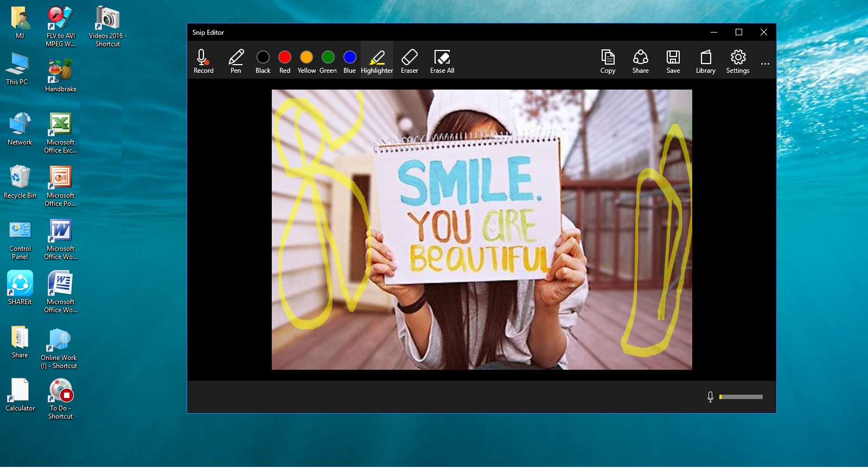Open the more options ellipsis menu

765,64
